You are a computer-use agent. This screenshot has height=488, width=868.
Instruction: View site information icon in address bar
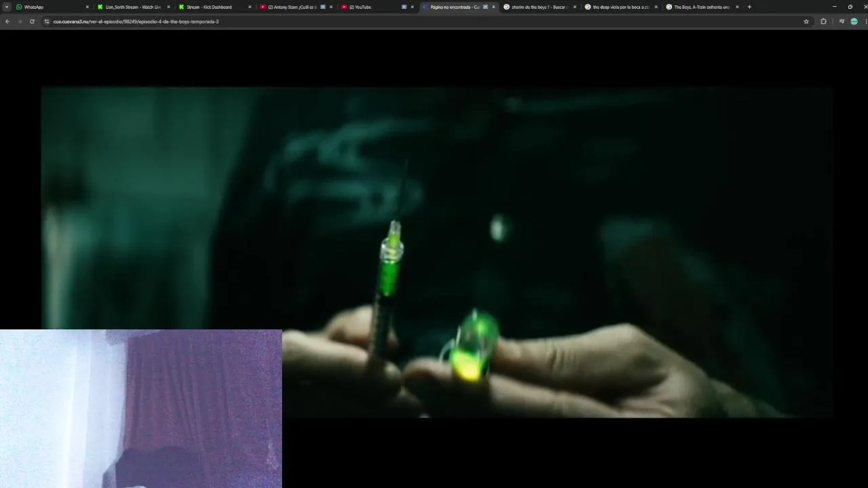point(47,22)
